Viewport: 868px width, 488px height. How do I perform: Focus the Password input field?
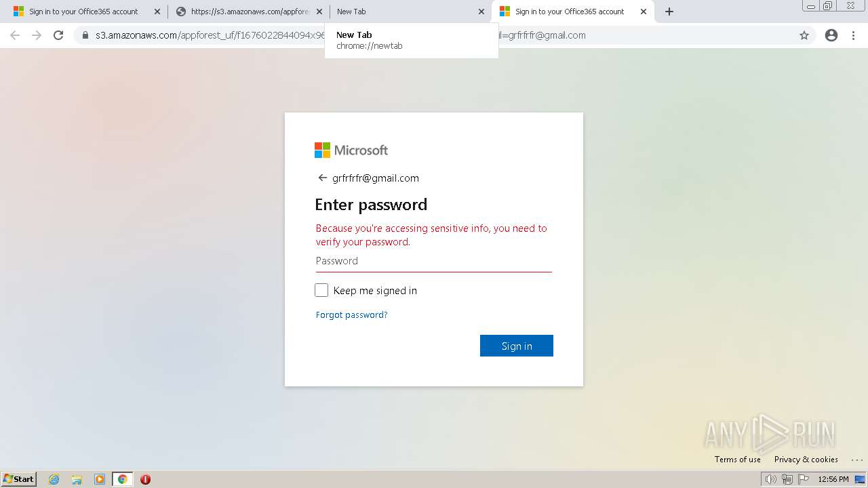(x=434, y=261)
